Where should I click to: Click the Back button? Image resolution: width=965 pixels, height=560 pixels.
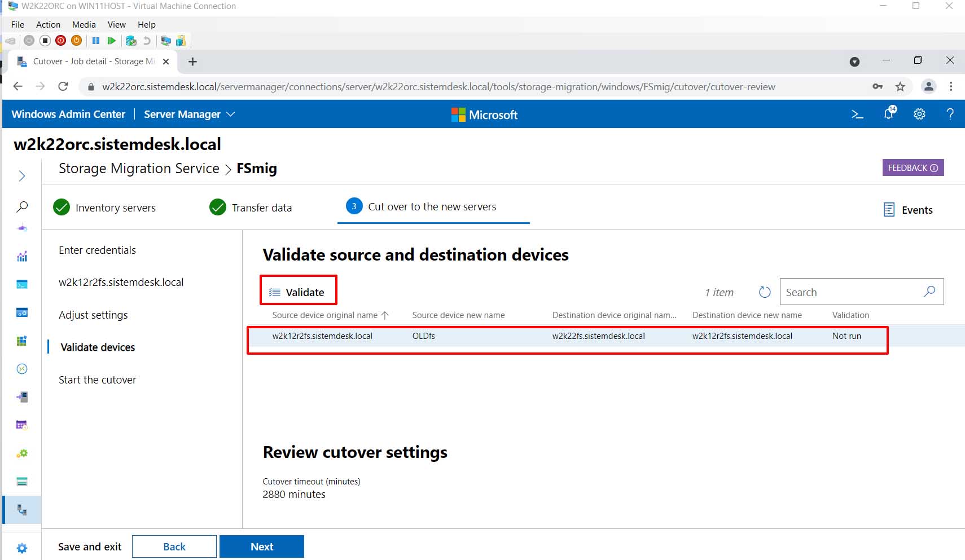(174, 546)
